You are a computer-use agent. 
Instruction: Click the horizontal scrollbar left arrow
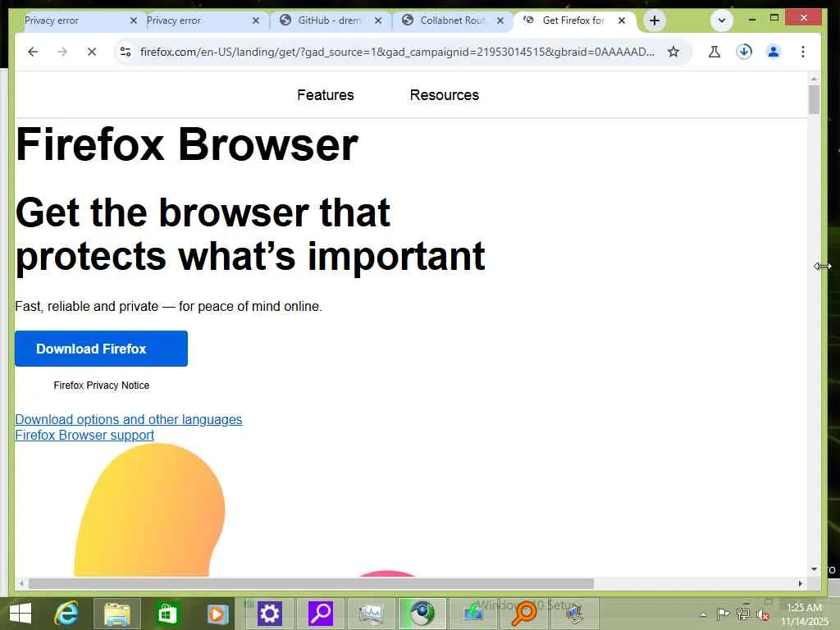tap(21, 583)
